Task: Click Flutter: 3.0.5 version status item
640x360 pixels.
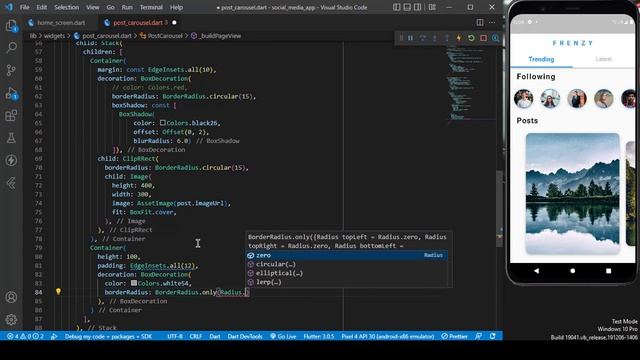Action: 319,336
